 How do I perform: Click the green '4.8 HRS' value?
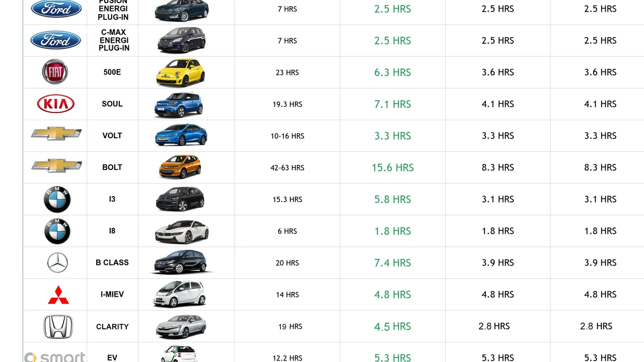click(x=392, y=294)
